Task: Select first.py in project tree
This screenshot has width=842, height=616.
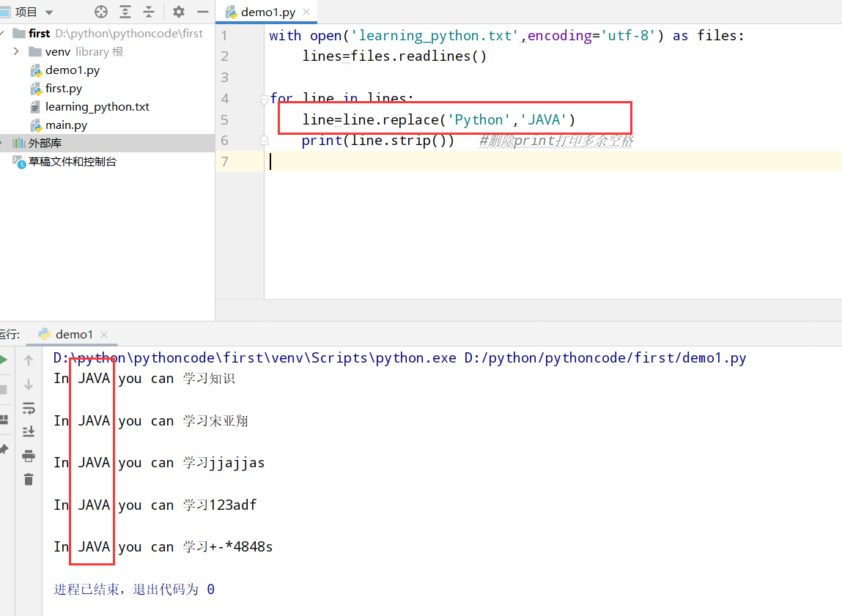Action: click(x=63, y=89)
